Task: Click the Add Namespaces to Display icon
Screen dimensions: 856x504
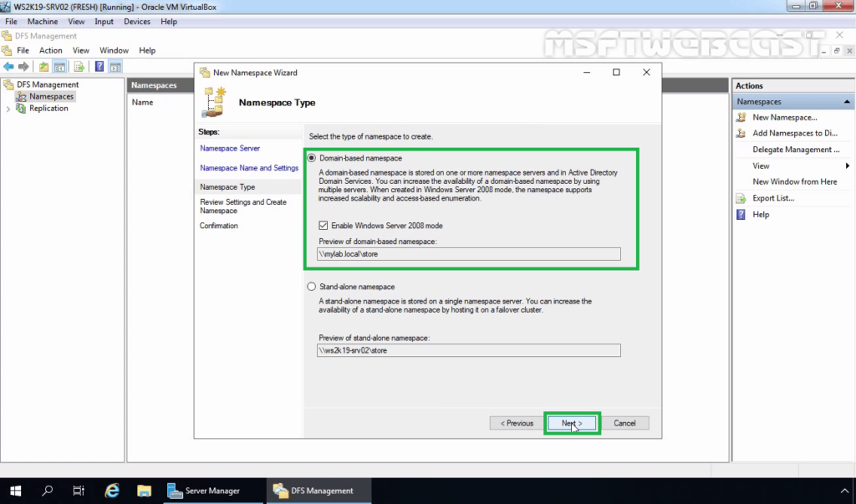Action: click(741, 133)
